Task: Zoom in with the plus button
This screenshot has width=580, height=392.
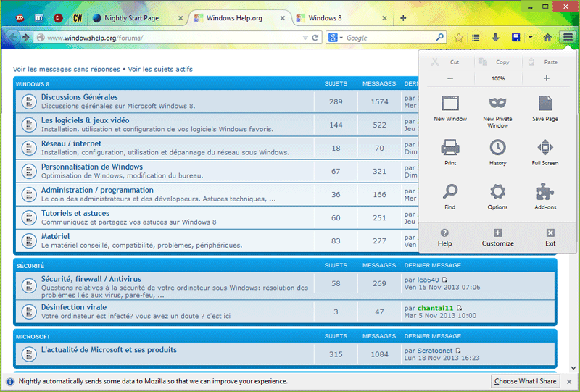Action: coord(546,78)
